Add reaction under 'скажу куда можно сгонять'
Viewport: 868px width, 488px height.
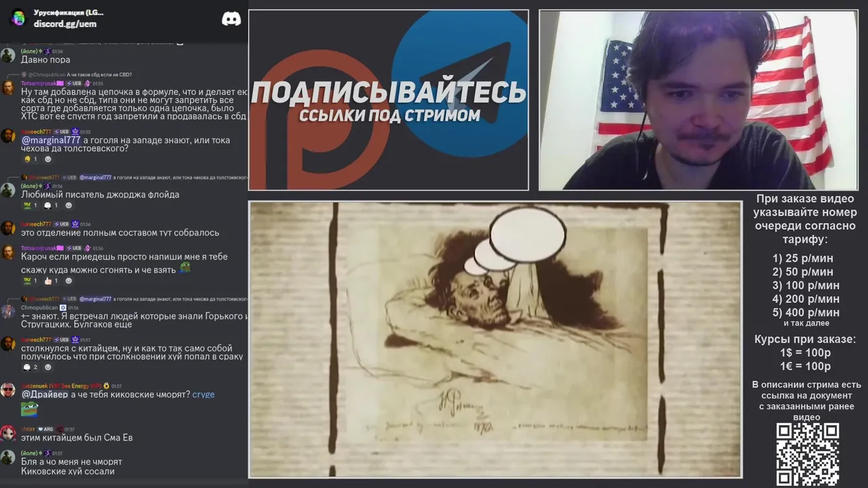(x=68, y=281)
